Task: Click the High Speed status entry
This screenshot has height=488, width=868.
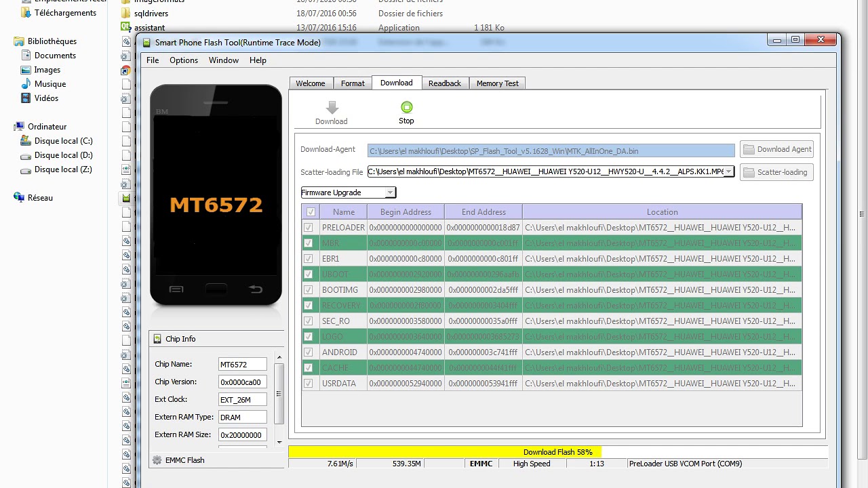Action: point(532,464)
